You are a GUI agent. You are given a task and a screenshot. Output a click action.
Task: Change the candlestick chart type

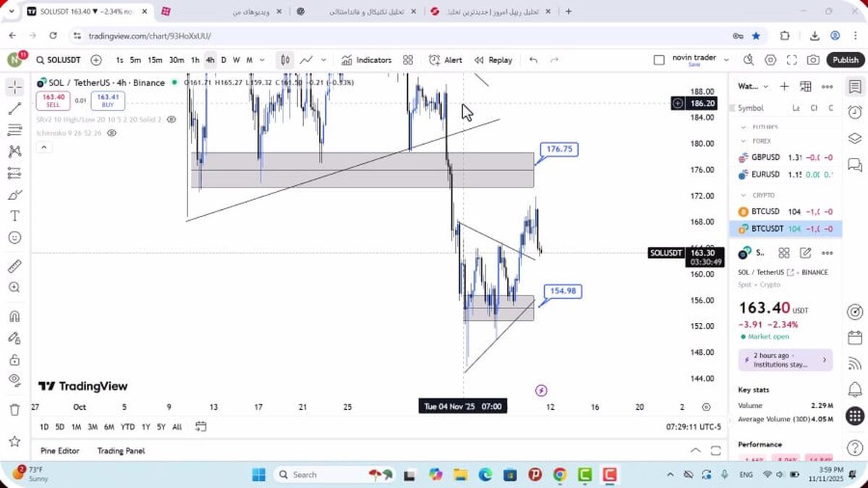pos(286,60)
